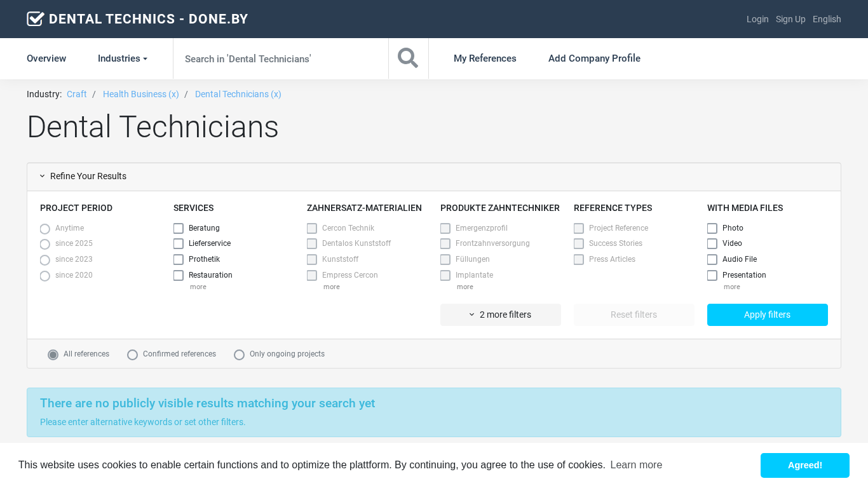Enable the Prothetik filter

click(179, 259)
